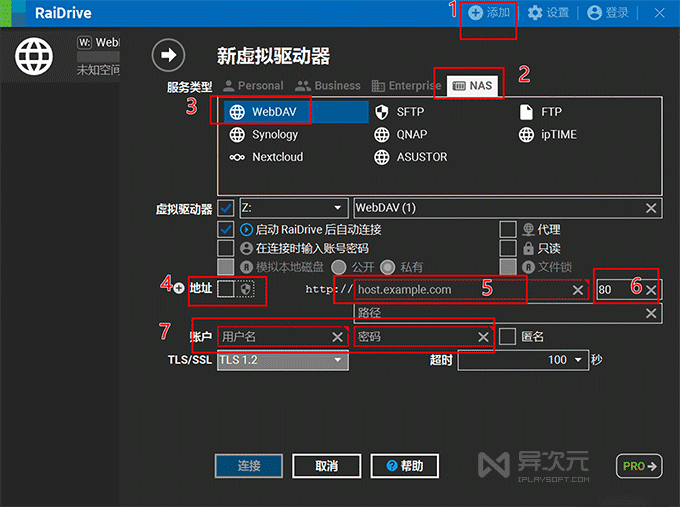Open the TLS 1.2 dropdown
680x507 pixels.
[x=283, y=360]
